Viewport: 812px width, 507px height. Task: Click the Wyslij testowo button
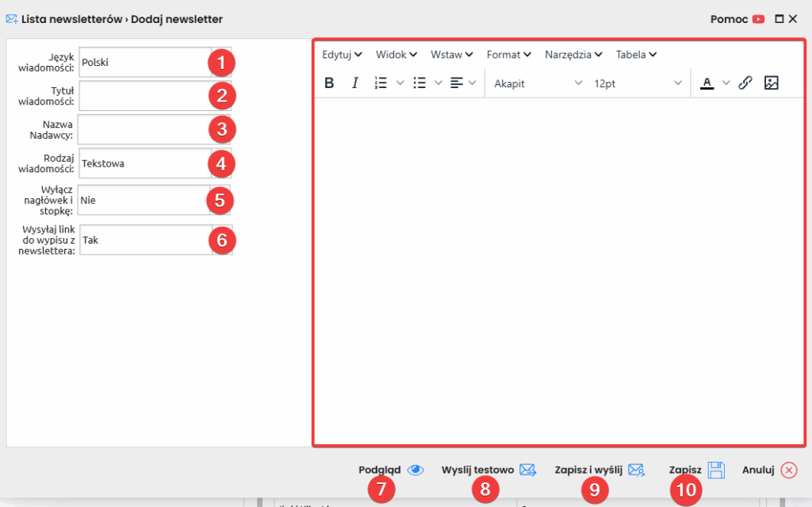488,470
